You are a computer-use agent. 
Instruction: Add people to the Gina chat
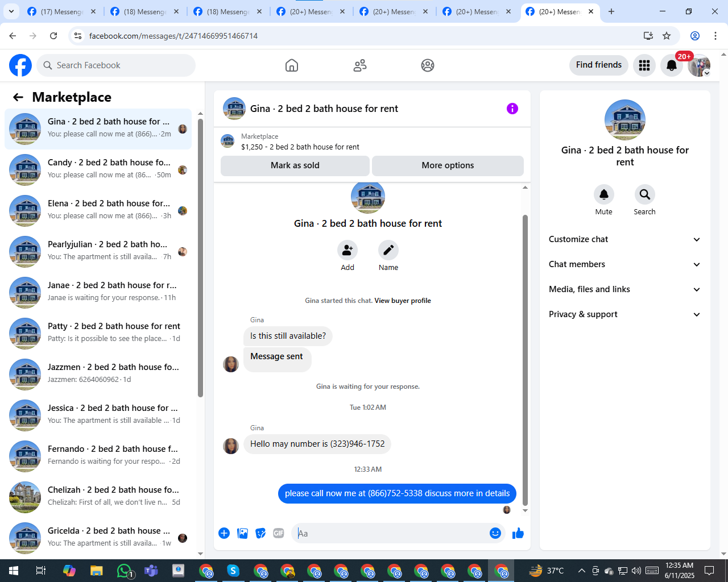(x=348, y=250)
